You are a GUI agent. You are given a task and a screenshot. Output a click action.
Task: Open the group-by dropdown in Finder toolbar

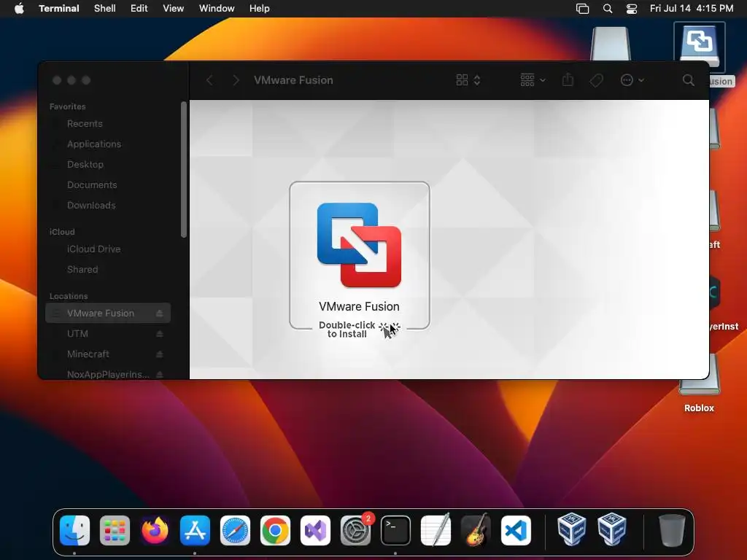[x=532, y=80]
